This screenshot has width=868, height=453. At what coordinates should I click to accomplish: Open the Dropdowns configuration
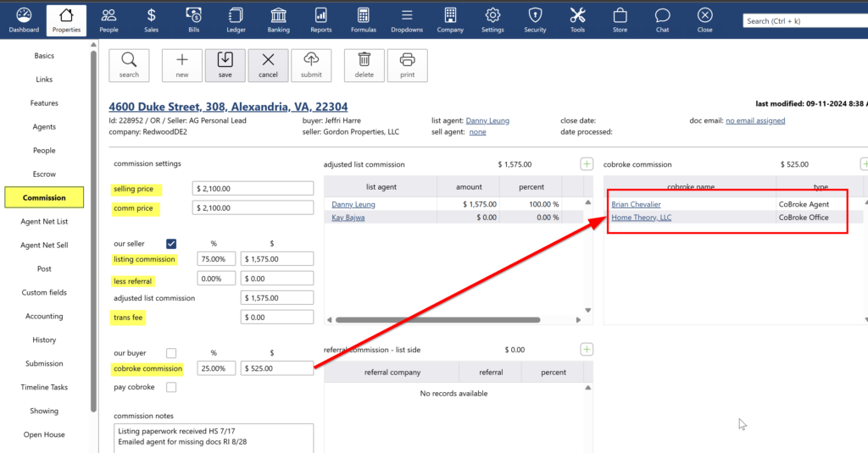[x=407, y=20]
